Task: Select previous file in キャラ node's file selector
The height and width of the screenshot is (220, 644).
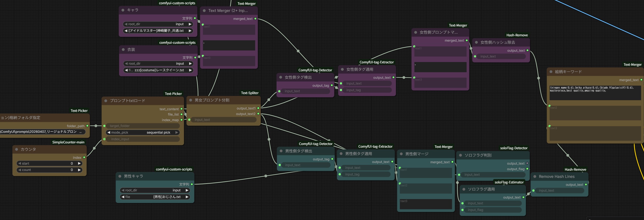Action: click(x=126, y=31)
